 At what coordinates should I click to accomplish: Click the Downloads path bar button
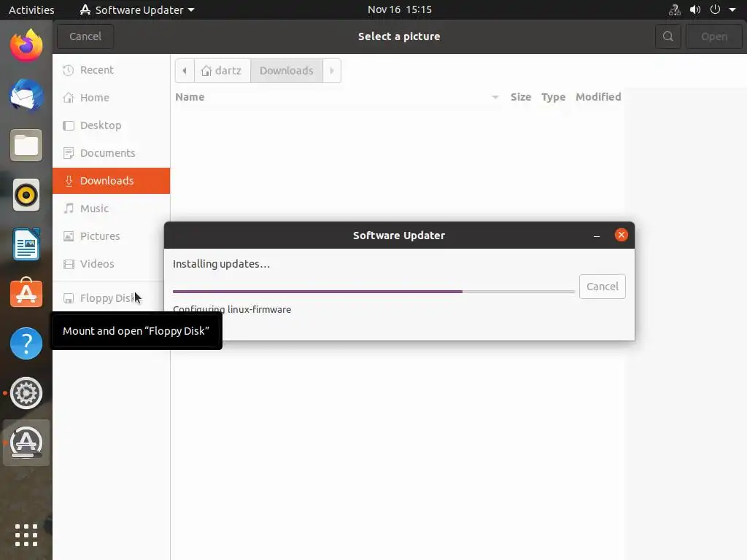(286, 71)
